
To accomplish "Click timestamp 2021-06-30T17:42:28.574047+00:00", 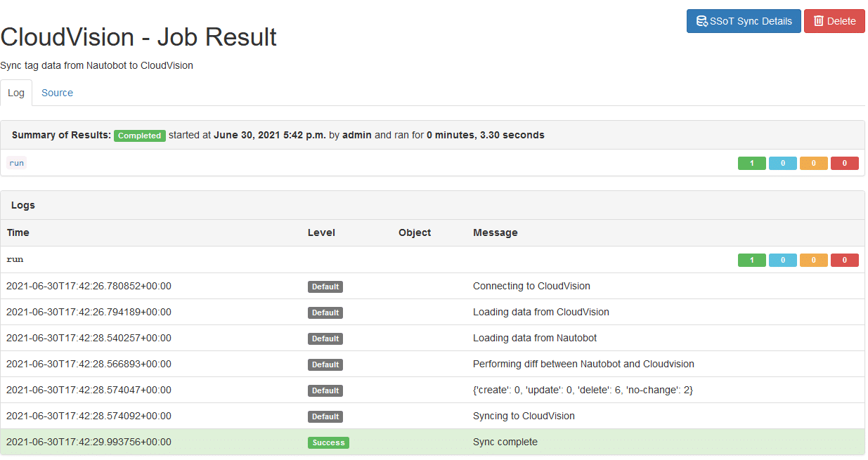I will (x=89, y=390).
